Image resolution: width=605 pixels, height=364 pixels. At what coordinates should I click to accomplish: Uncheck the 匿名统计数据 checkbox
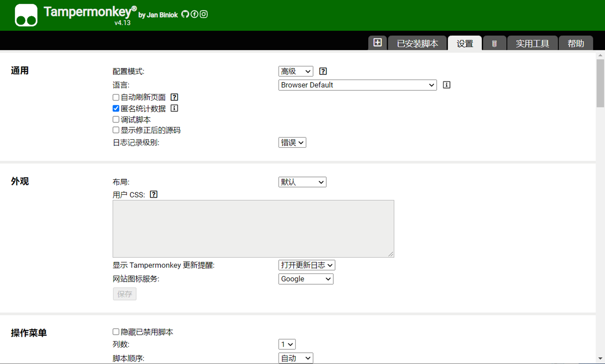[116, 109]
